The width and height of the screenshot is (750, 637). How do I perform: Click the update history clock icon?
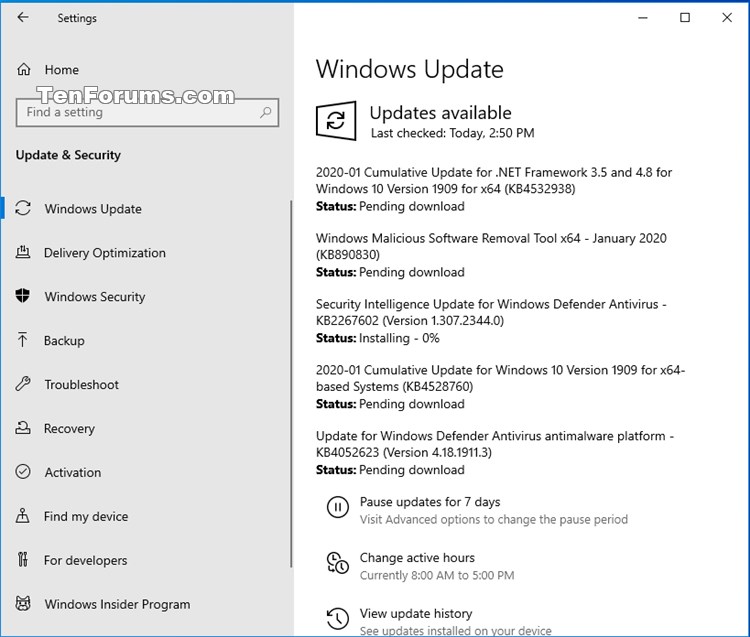[338, 618]
